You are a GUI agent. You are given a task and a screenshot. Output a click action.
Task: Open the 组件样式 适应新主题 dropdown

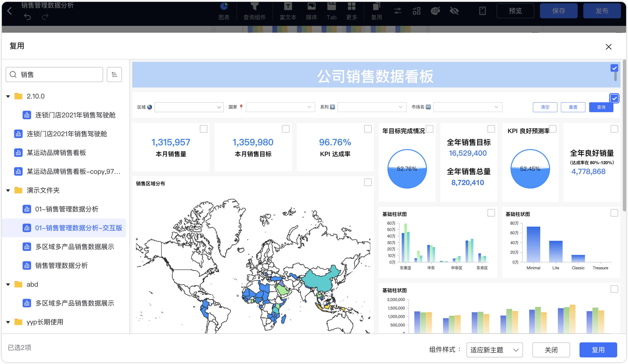495,350
